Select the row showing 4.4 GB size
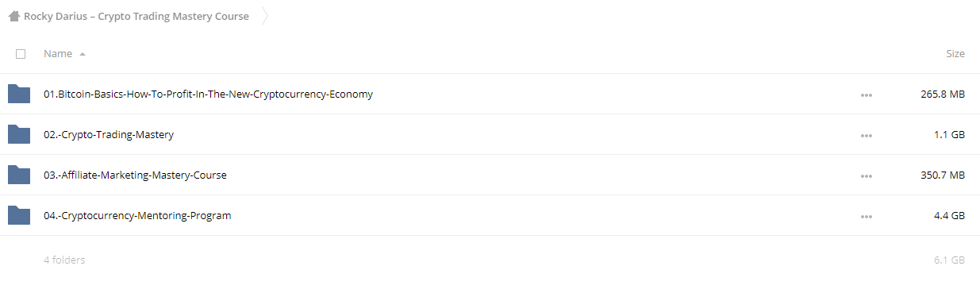The image size is (980, 289). 490,215
